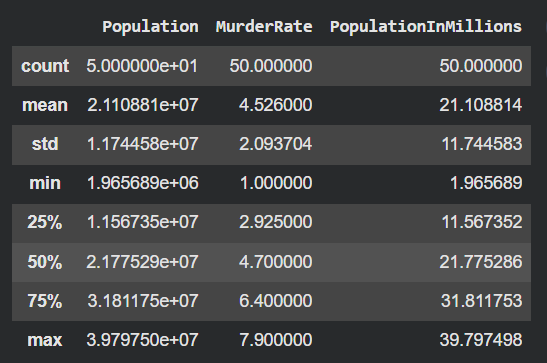
Task: Click the 75% MurderRate 6.400000
Action: [276, 301]
